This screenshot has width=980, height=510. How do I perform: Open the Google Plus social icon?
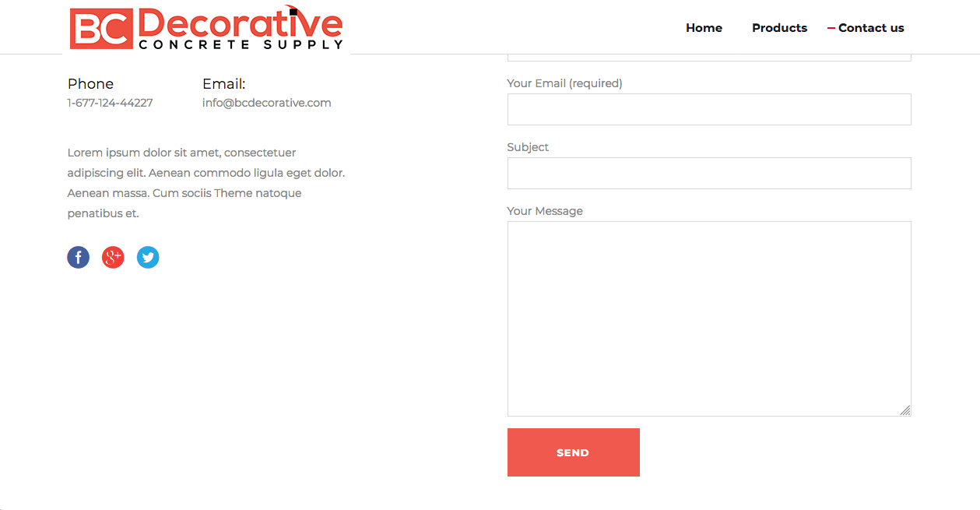(113, 258)
